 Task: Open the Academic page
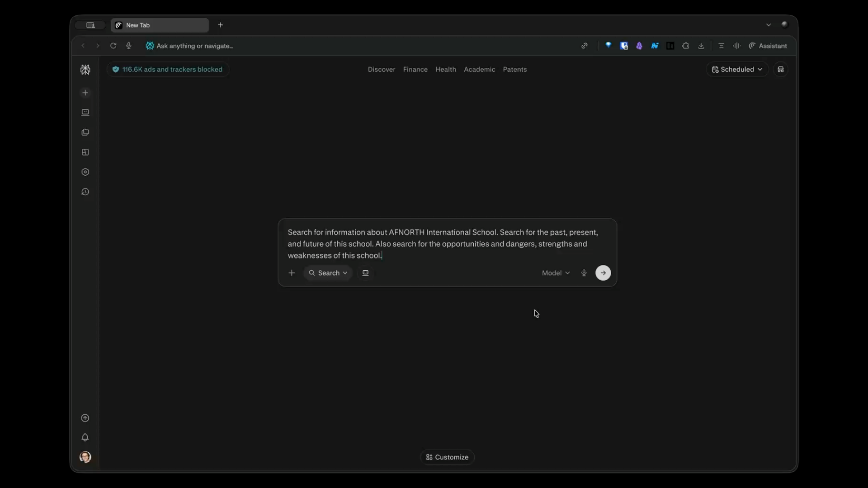(479, 70)
